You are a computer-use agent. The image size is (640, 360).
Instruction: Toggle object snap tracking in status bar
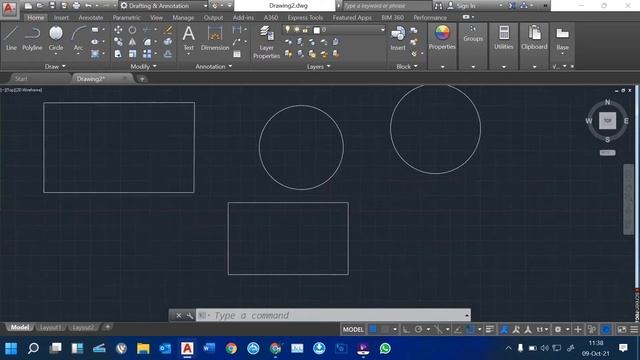(458, 329)
